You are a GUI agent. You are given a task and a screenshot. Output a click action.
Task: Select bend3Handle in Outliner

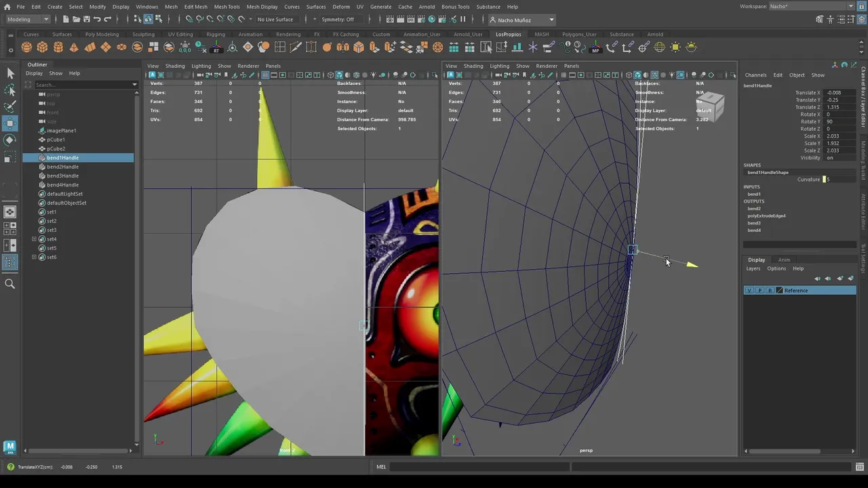pos(62,176)
